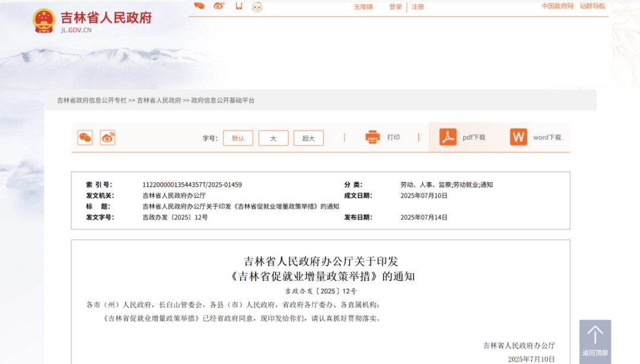The image size is (640, 364).
Task: Click the WeChat icon in top header
Action: tap(199, 6)
